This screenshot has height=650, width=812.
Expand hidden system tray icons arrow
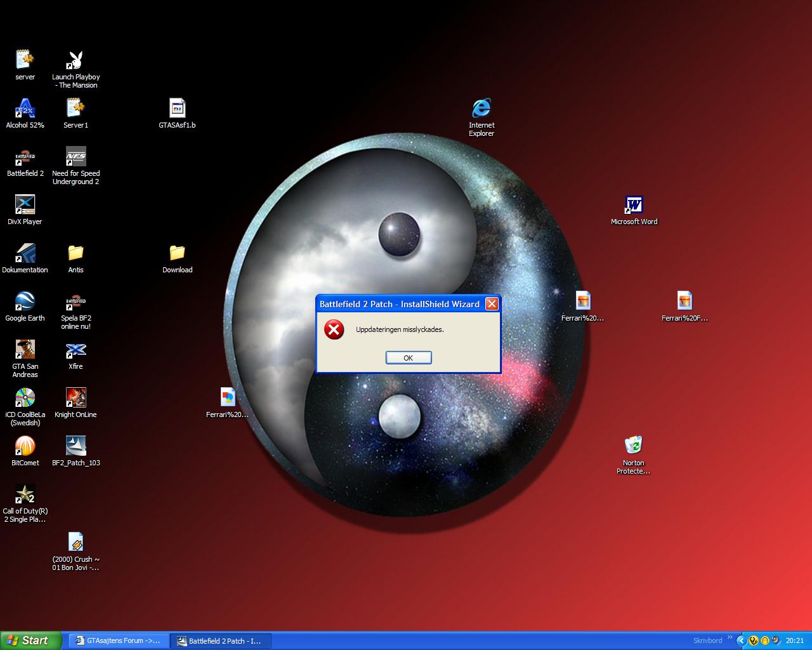tap(741, 640)
